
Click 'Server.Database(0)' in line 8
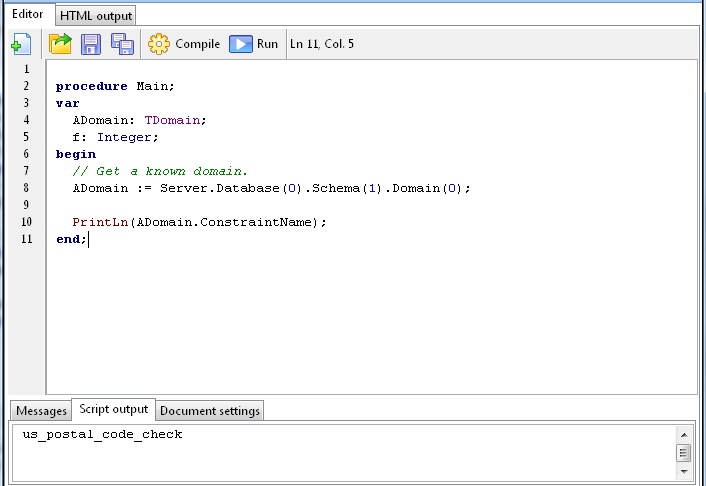tap(231, 188)
